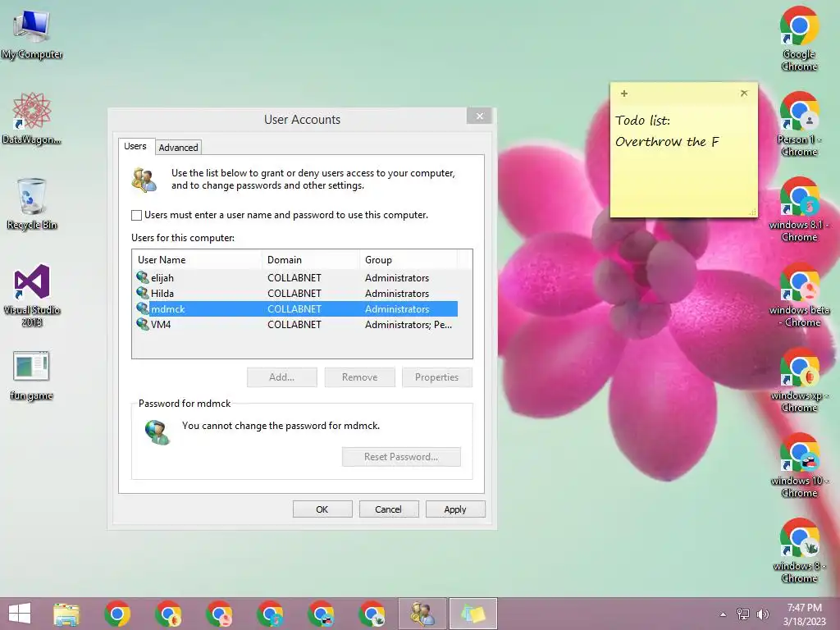The height and width of the screenshot is (630, 840).
Task: Open windows xp - Chrome shortcut
Action: [x=799, y=379]
